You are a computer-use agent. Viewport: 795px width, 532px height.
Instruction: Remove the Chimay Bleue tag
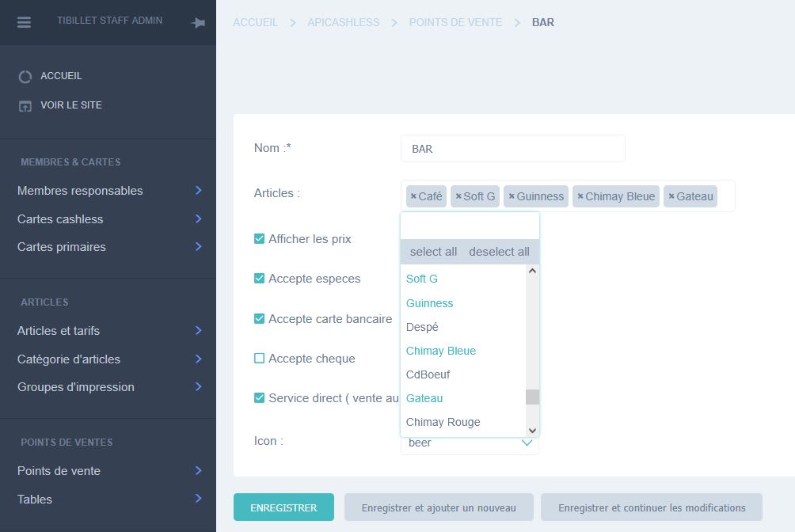[580, 196]
